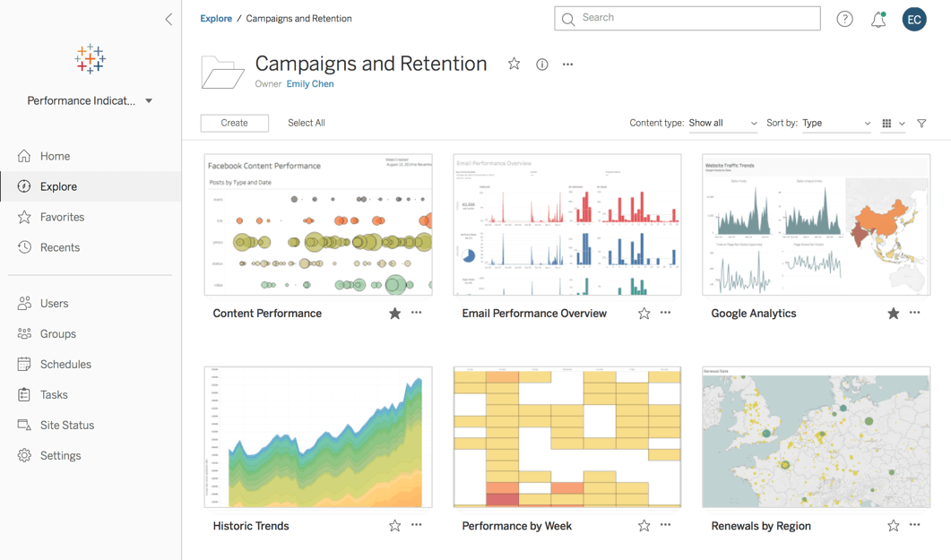Image resolution: width=951 pixels, height=560 pixels.
Task: Click the Create button
Action: pos(234,123)
